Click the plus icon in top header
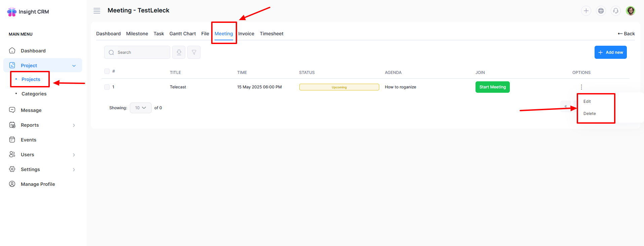 pyautogui.click(x=586, y=11)
